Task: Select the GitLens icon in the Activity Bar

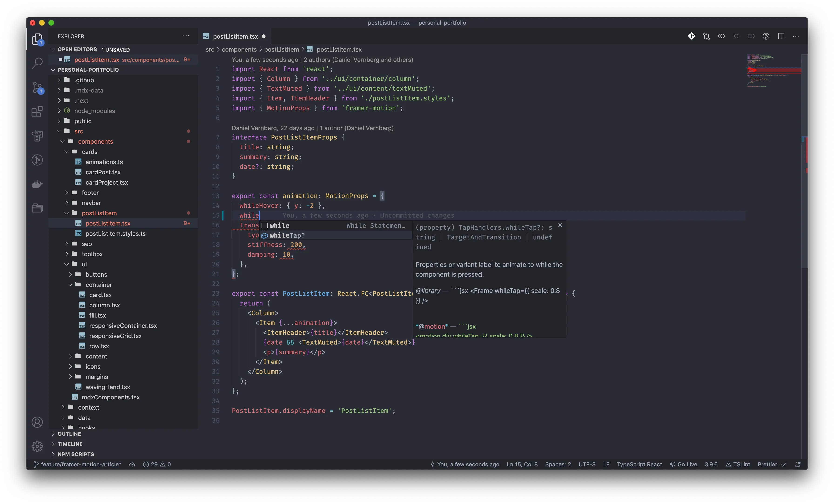Action: tap(37, 160)
